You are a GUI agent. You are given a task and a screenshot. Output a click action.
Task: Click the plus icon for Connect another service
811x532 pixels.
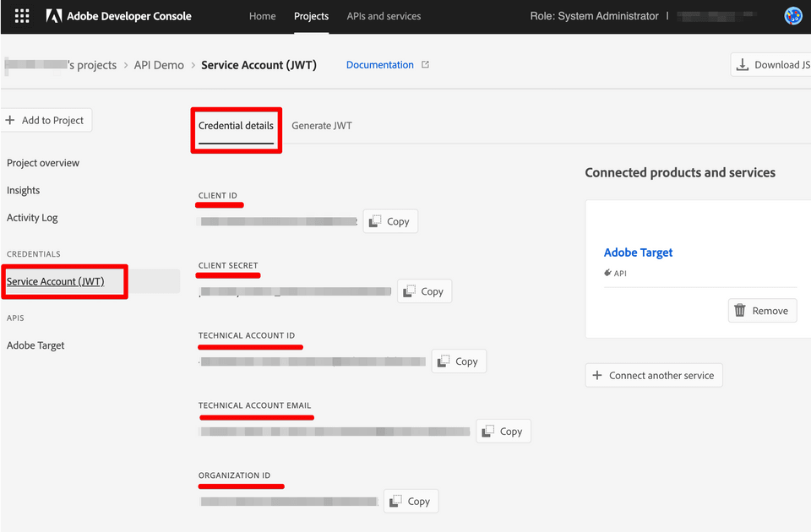[x=597, y=375]
